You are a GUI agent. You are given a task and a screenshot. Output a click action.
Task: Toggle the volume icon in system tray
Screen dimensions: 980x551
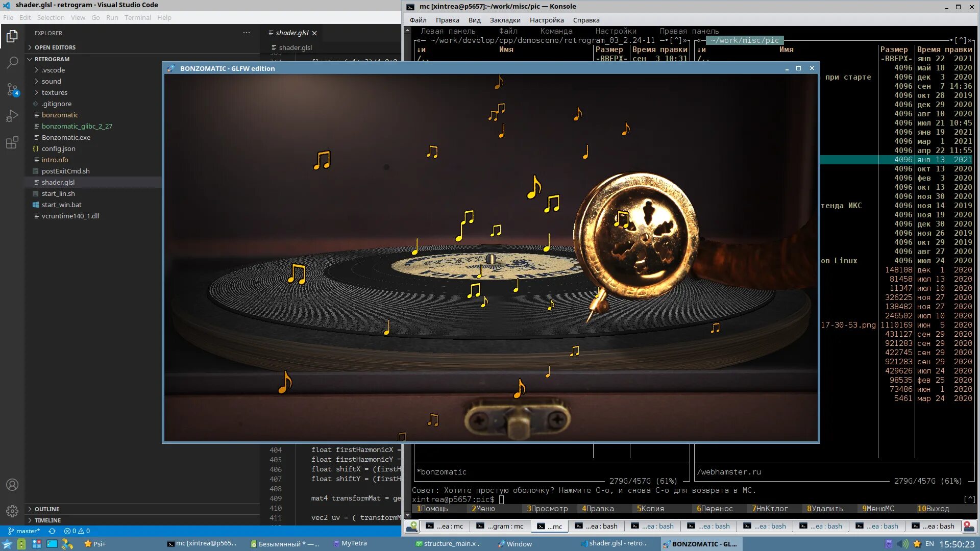(x=903, y=544)
